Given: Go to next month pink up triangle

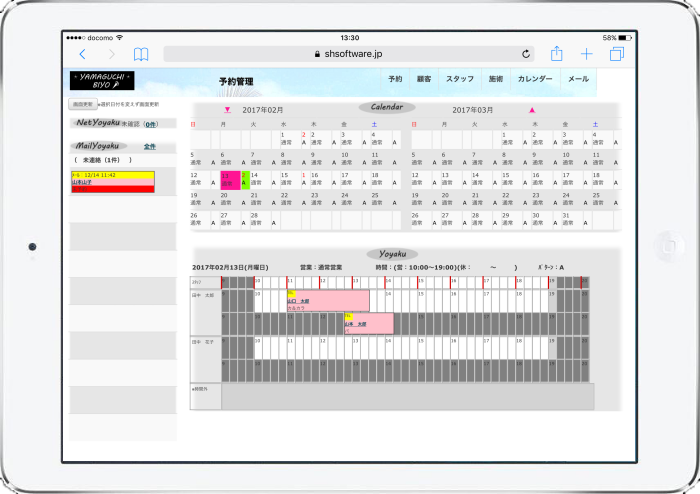Looking at the screenshot, I should [x=532, y=110].
